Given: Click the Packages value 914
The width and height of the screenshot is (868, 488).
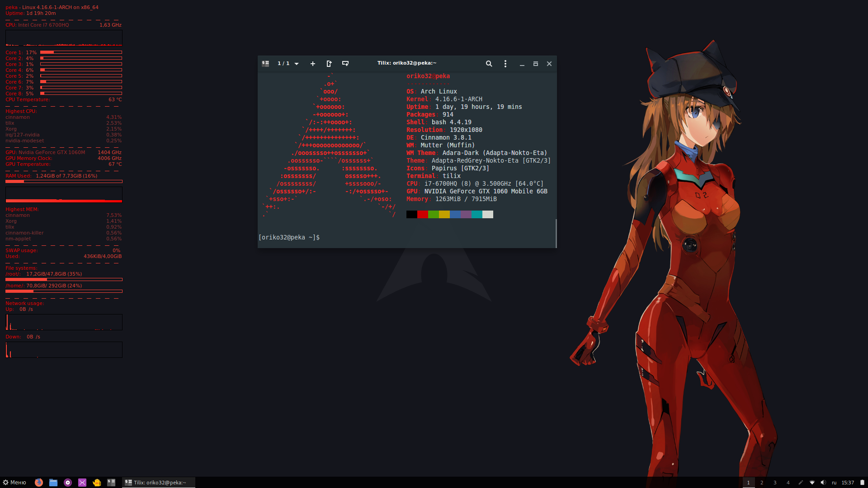Looking at the screenshot, I should pos(448,114).
